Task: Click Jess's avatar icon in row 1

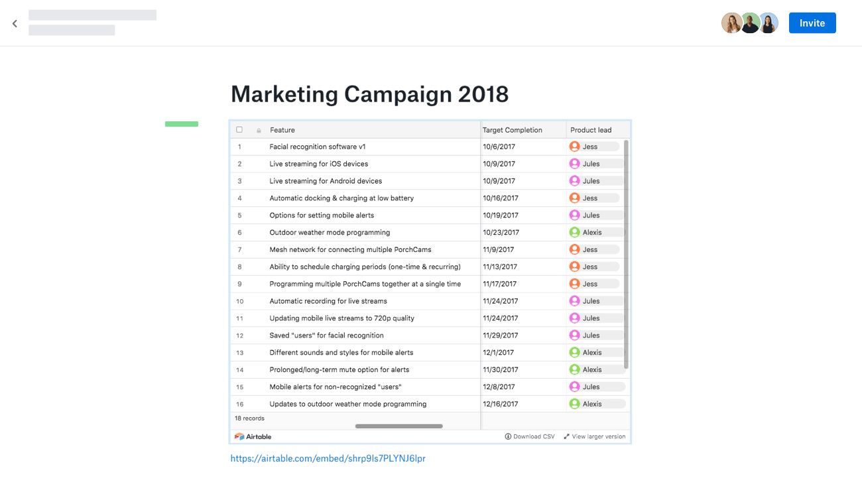Action: tap(575, 147)
